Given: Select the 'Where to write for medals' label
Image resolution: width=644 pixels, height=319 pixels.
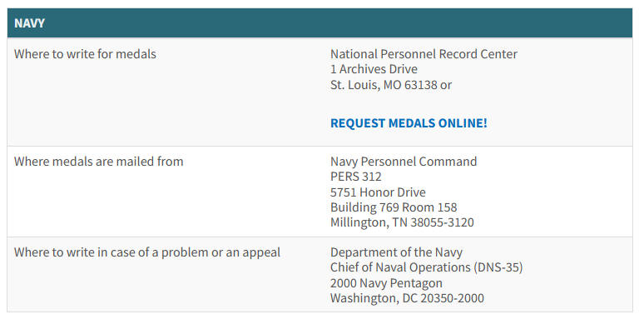Looking at the screenshot, I should tap(85, 54).
